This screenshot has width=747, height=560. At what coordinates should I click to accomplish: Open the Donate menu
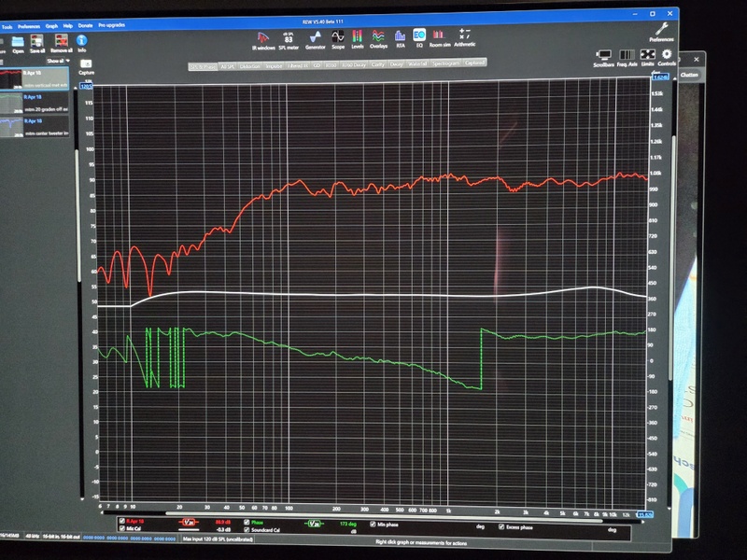coord(85,25)
